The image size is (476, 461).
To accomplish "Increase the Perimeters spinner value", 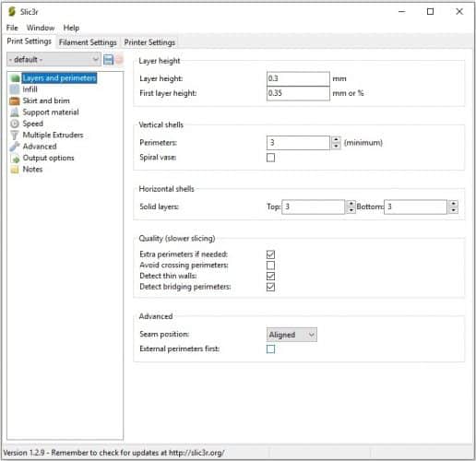I will (336, 139).
